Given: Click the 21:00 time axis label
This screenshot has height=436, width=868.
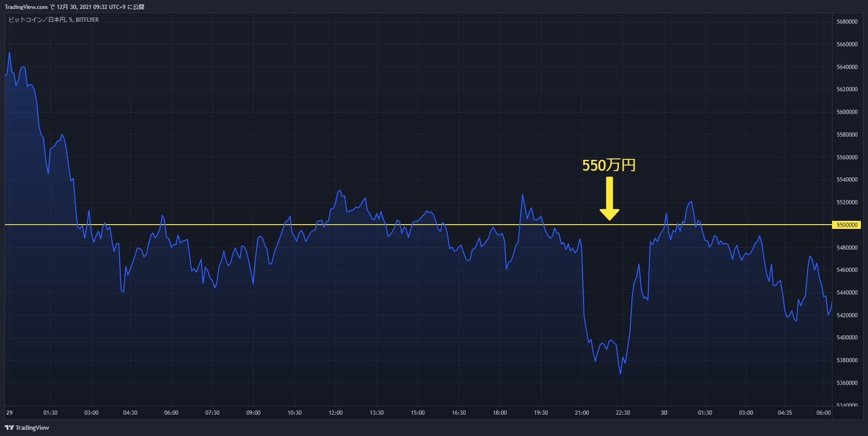Looking at the screenshot, I should pos(582,413).
